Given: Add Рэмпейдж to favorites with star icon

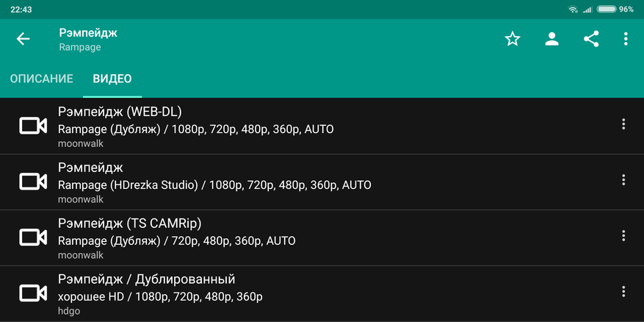Looking at the screenshot, I should (x=512, y=39).
